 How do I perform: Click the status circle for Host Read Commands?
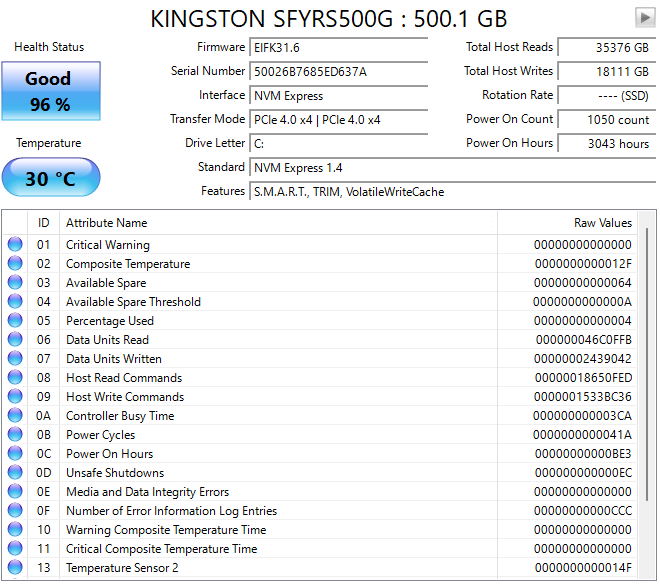click(15, 378)
